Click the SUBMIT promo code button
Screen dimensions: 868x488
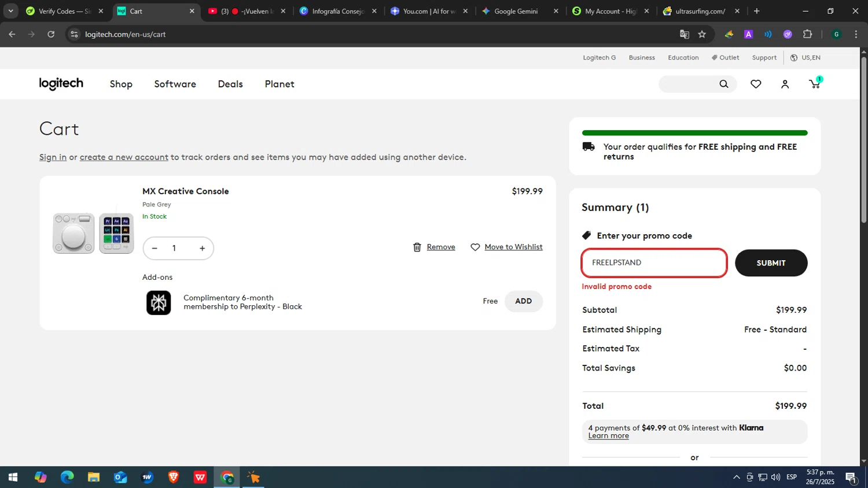coord(771,263)
